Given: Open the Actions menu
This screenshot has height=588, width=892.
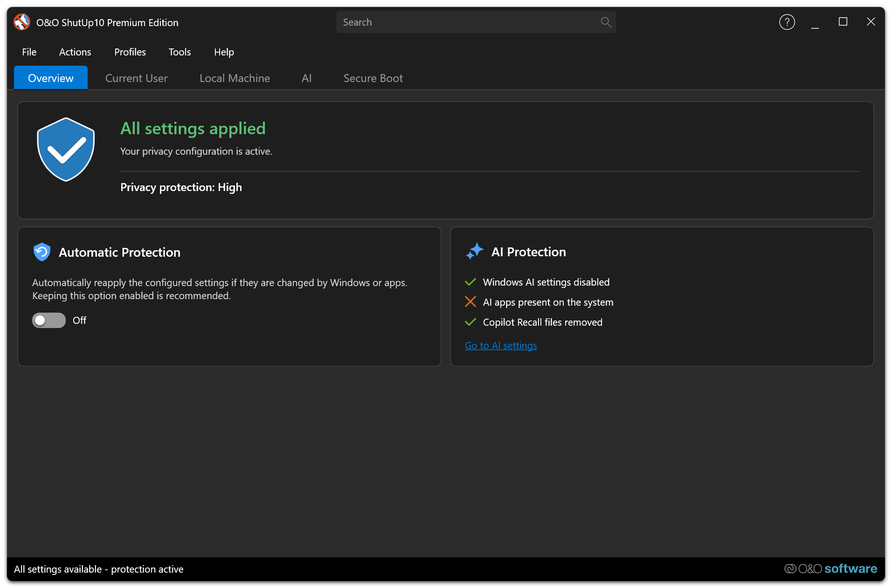Looking at the screenshot, I should point(75,52).
